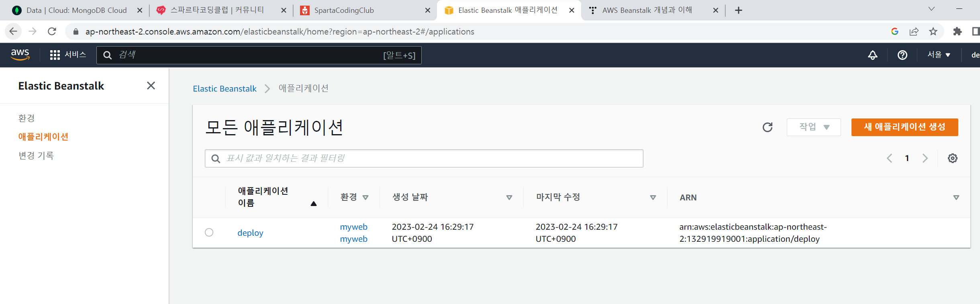Open the notifications bell icon
Screen dimensions: 980x304
click(872, 55)
